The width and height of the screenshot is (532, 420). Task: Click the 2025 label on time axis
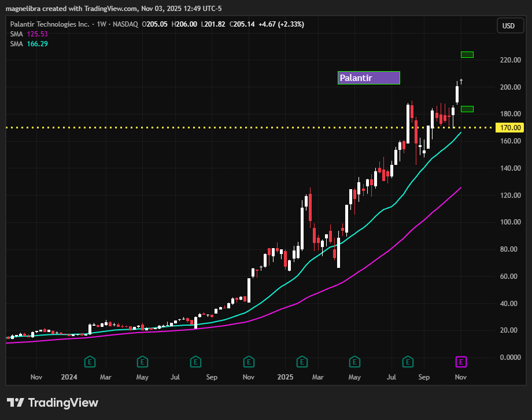(285, 377)
